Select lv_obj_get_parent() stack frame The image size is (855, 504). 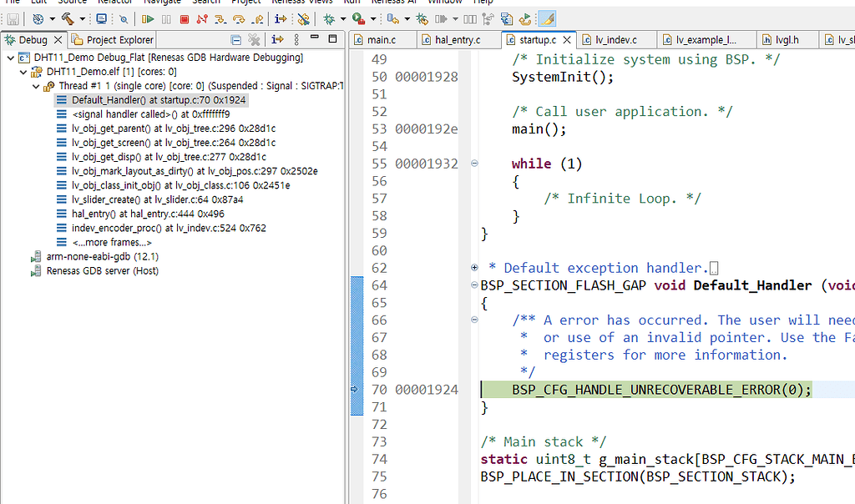click(174, 129)
